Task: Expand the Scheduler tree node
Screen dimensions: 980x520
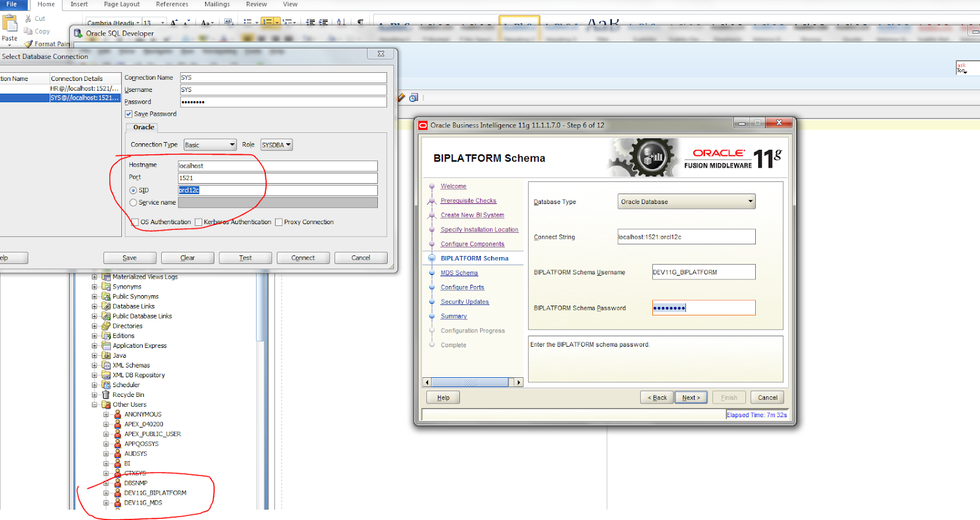Action: pyautogui.click(x=94, y=385)
